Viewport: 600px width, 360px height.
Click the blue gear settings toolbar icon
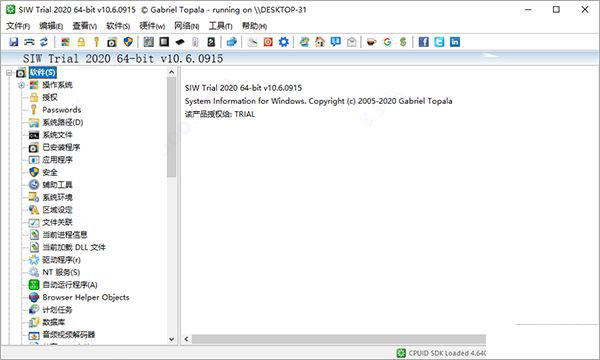284,42
